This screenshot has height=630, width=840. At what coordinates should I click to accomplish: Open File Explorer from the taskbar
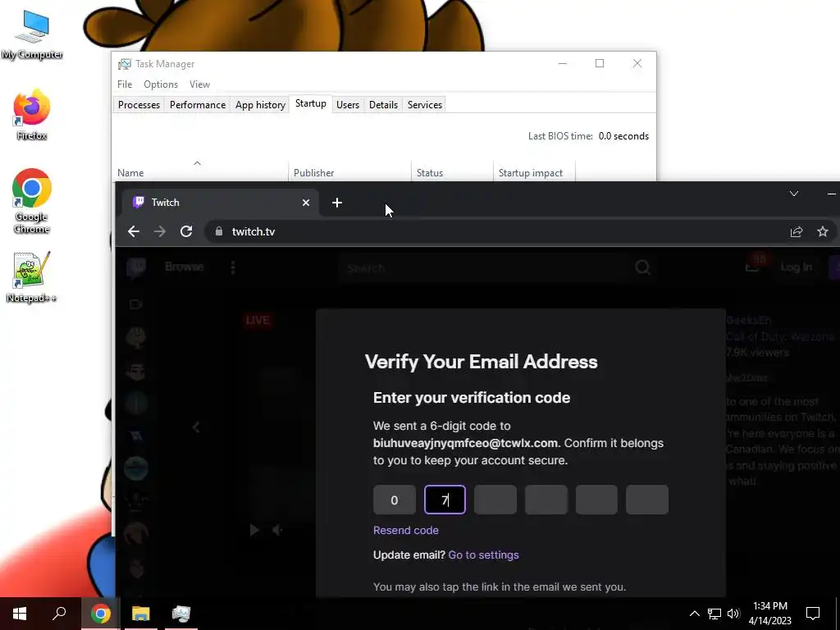141,614
